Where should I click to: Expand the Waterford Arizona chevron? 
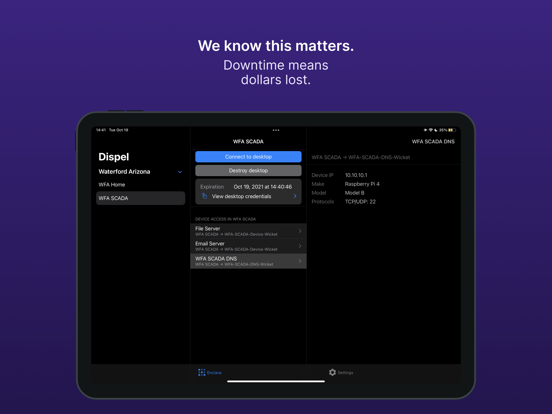[180, 172]
